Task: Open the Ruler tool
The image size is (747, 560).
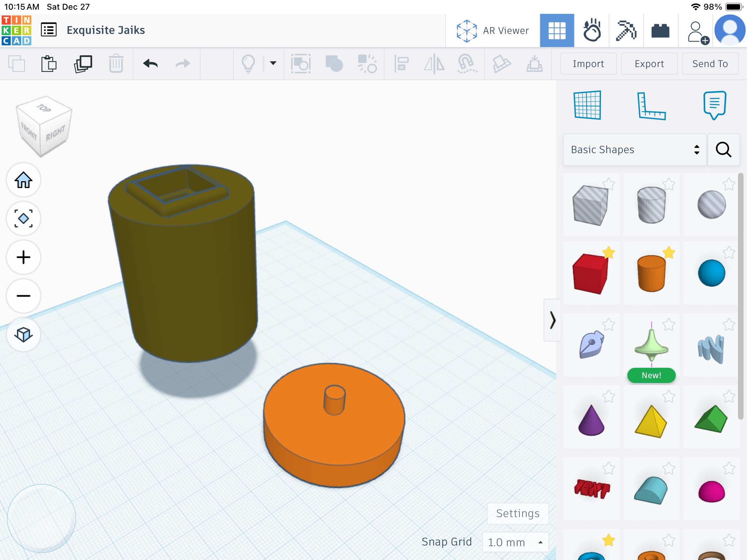Action: click(x=651, y=106)
